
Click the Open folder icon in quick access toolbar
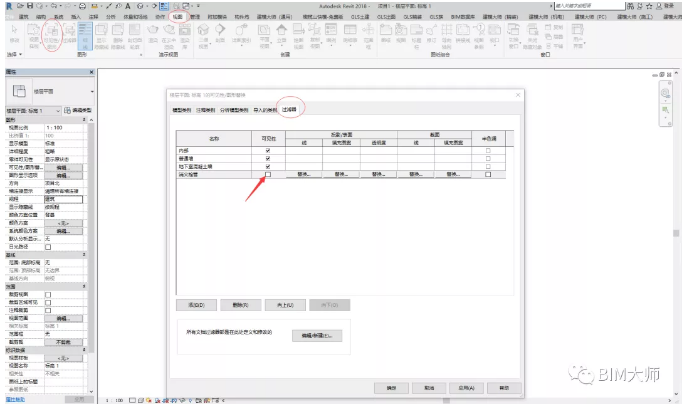tap(21, 6)
